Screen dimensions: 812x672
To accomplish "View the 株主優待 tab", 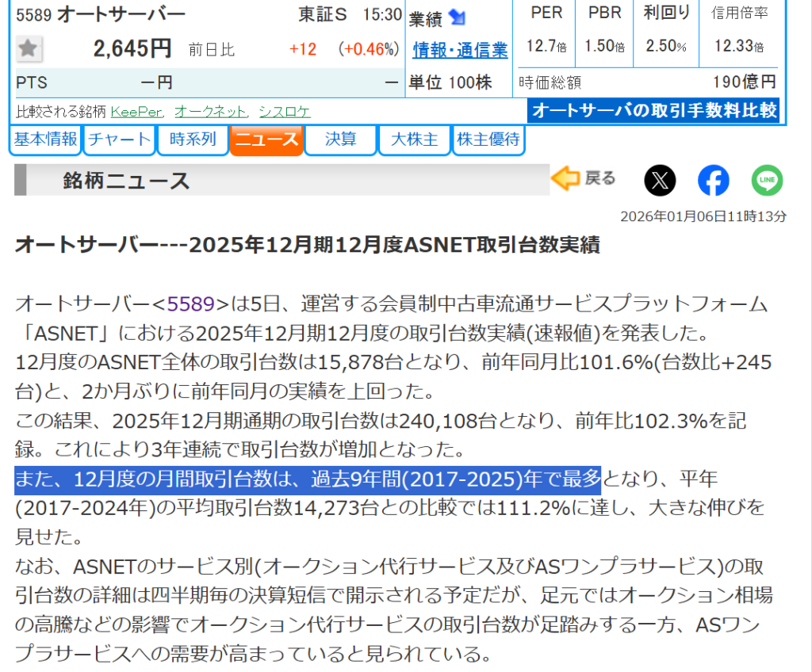I will [488, 140].
